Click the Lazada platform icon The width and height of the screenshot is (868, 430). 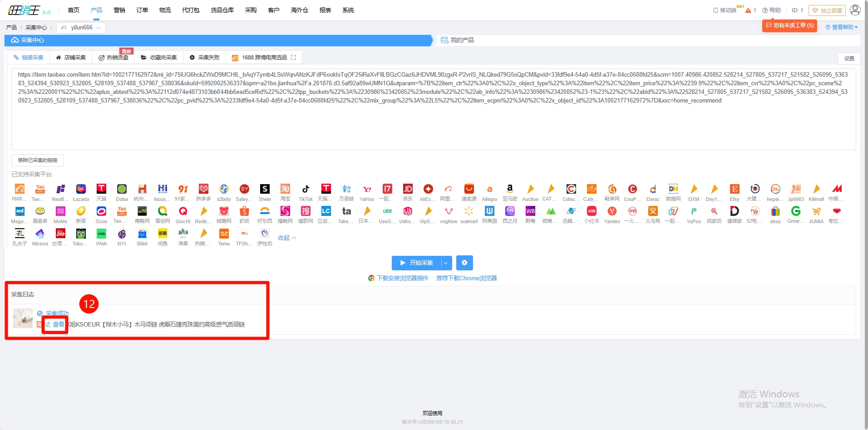coord(81,189)
